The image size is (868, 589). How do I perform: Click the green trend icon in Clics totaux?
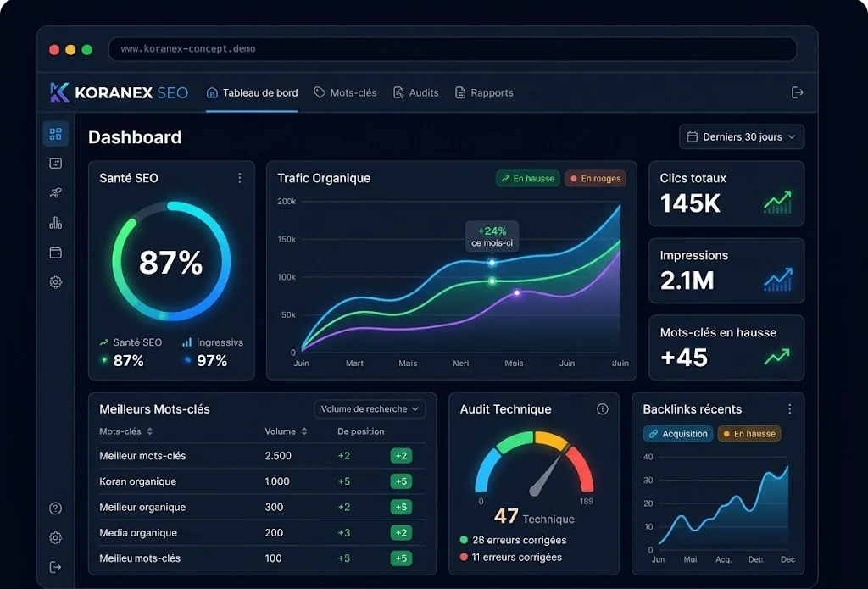tap(777, 202)
